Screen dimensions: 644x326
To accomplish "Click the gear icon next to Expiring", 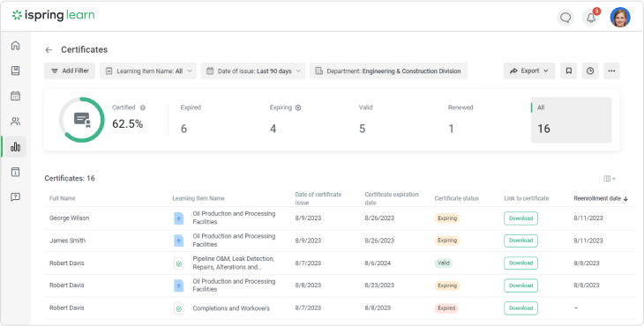I will coord(298,107).
